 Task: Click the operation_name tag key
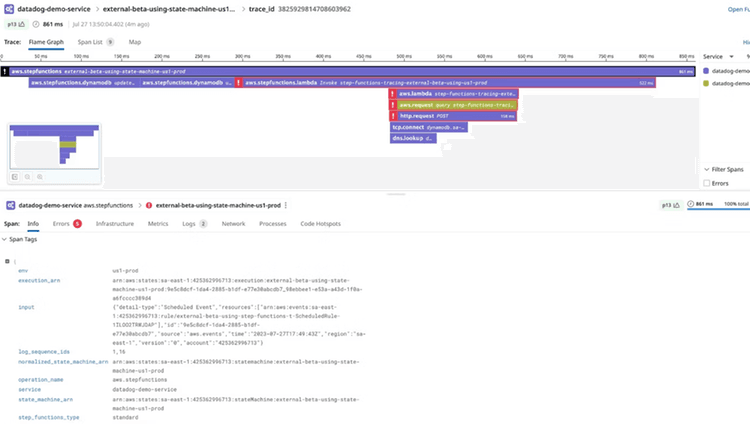coord(41,379)
